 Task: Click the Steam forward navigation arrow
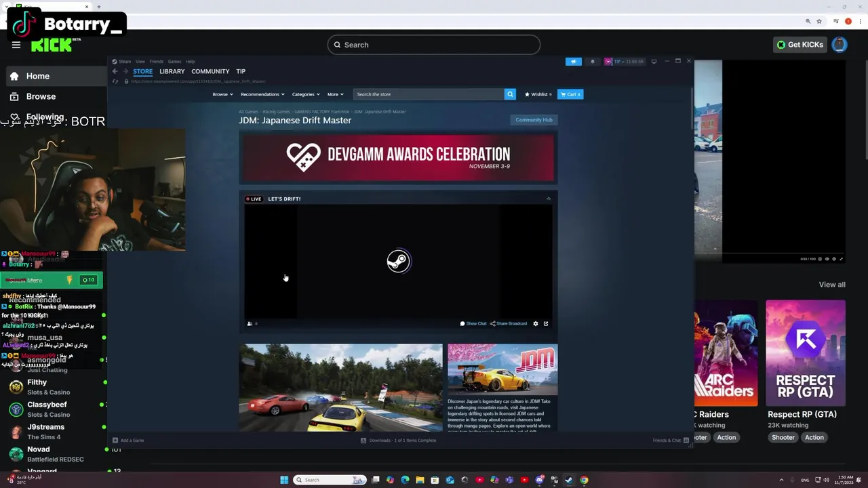[125, 71]
